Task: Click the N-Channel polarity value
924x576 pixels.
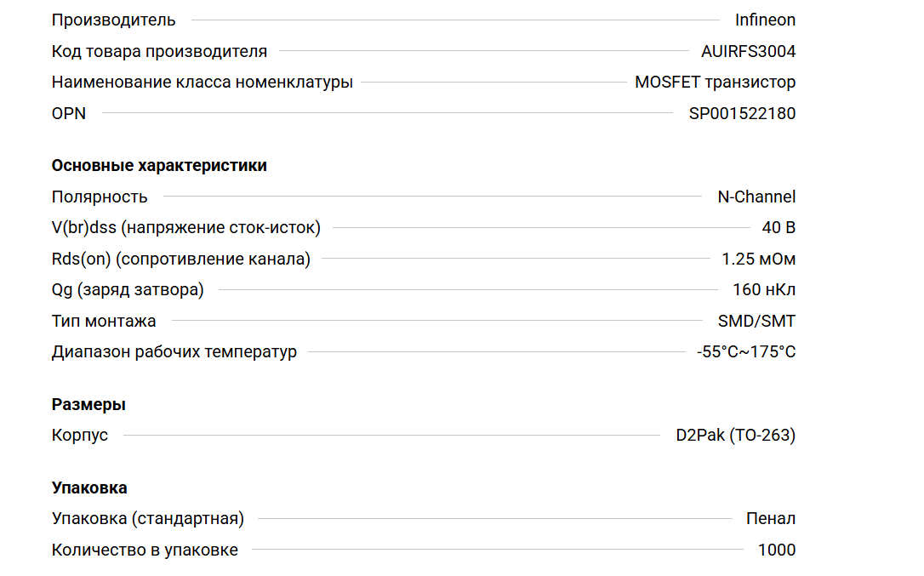Action: click(756, 197)
